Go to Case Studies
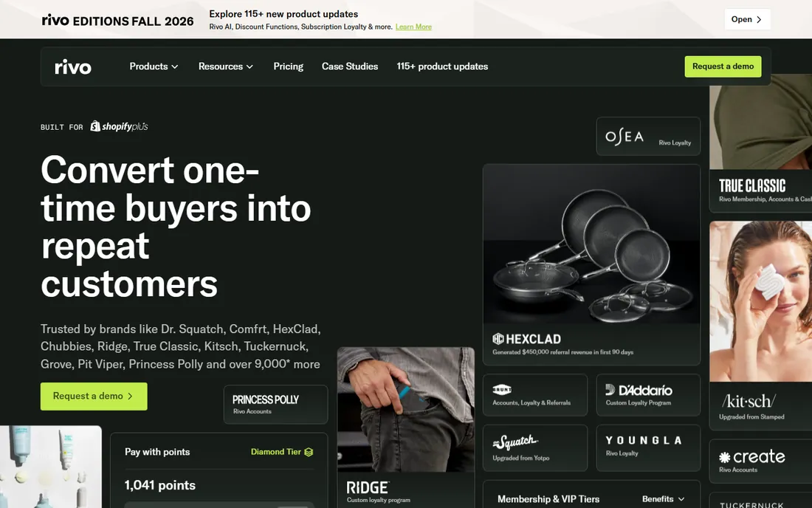The width and height of the screenshot is (812, 508). point(350,66)
